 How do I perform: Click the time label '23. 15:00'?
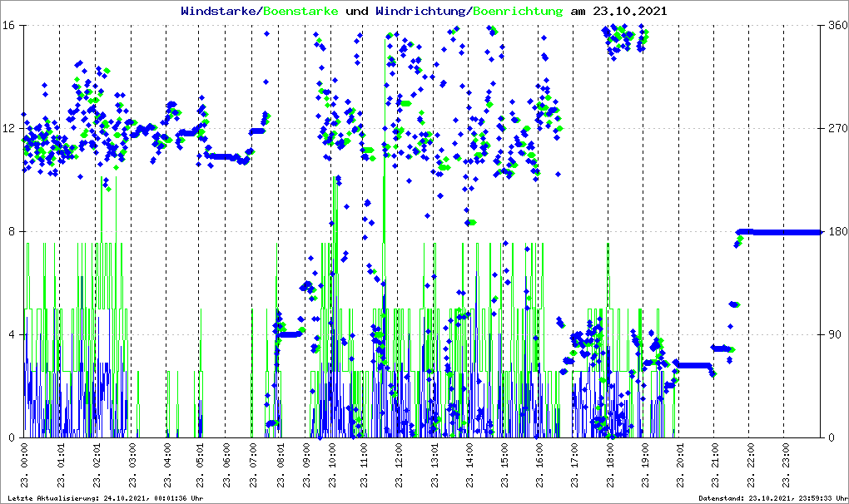pyautogui.click(x=504, y=465)
